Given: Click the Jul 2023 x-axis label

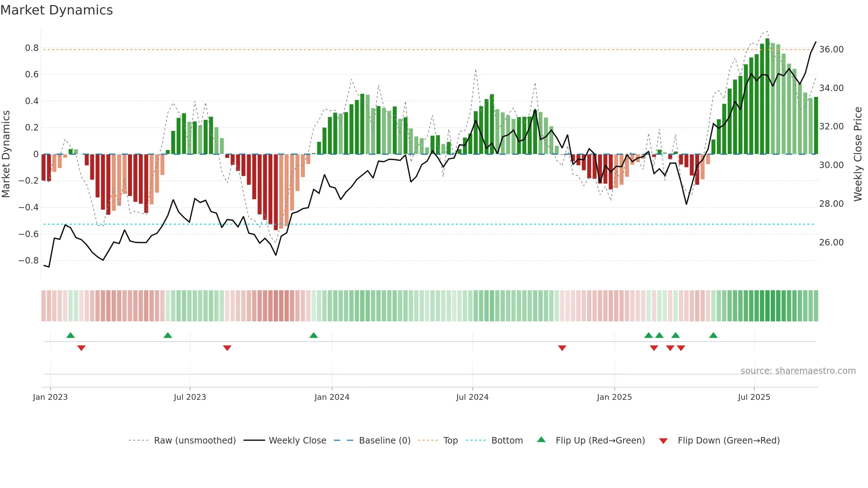Looking at the screenshot, I should click(190, 397).
